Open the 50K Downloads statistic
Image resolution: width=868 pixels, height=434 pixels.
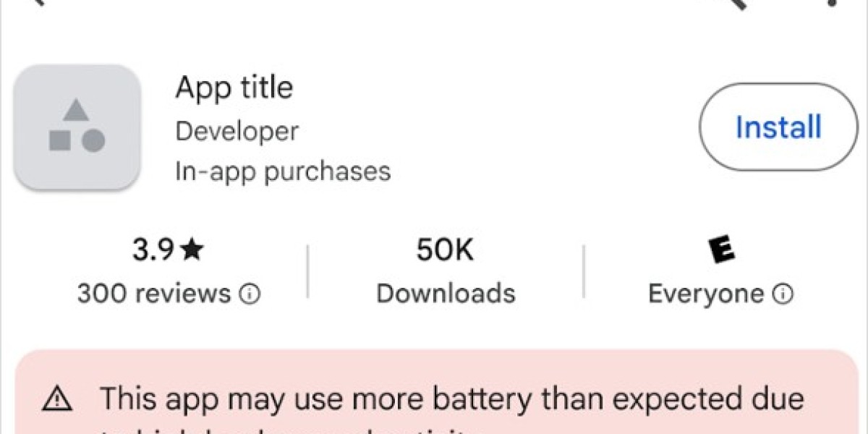pyautogui.click(x=444, y=249)
